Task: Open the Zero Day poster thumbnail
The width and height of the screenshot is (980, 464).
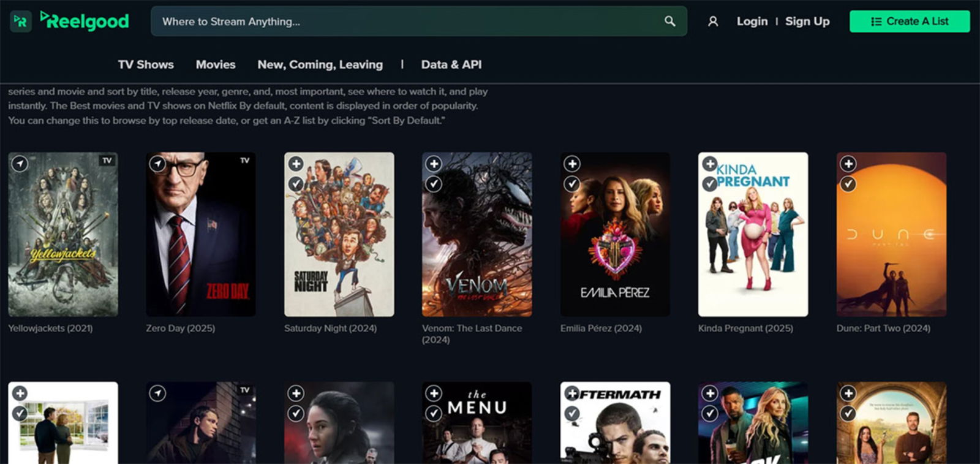Action: [x=201, y=235]
